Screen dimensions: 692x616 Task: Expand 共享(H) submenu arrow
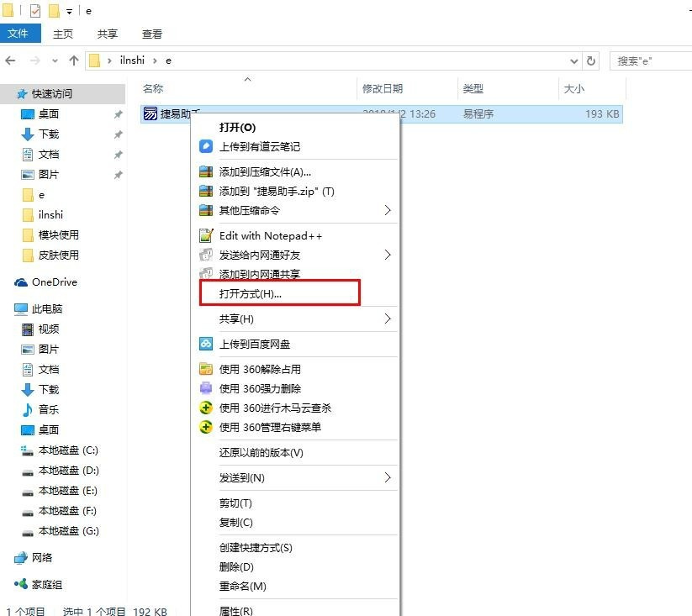[388, 319]
